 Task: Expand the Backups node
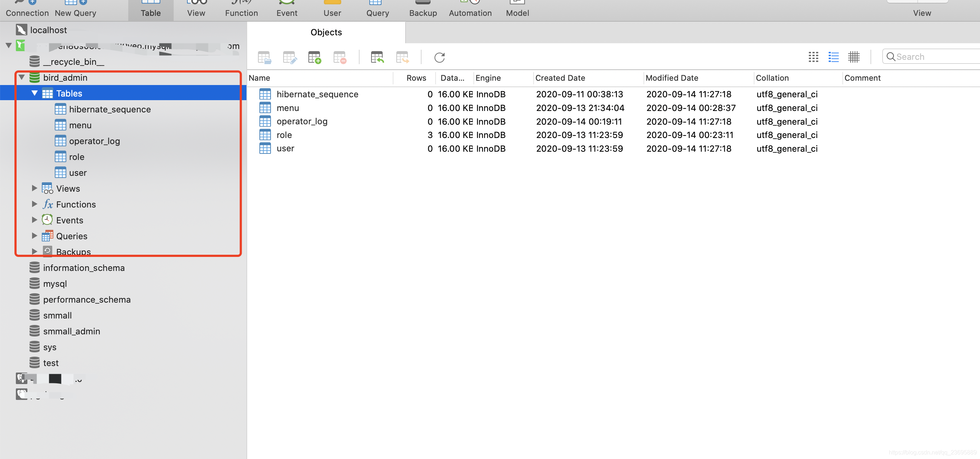coord(34,251)
